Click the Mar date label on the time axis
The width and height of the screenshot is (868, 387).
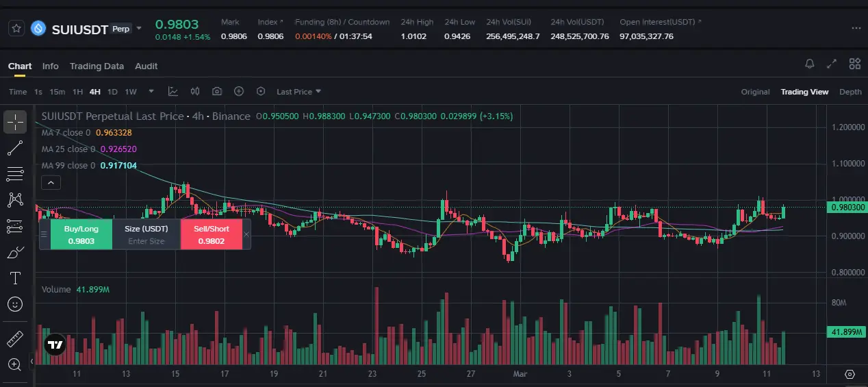pyautogui.click(x=519, y=374)
